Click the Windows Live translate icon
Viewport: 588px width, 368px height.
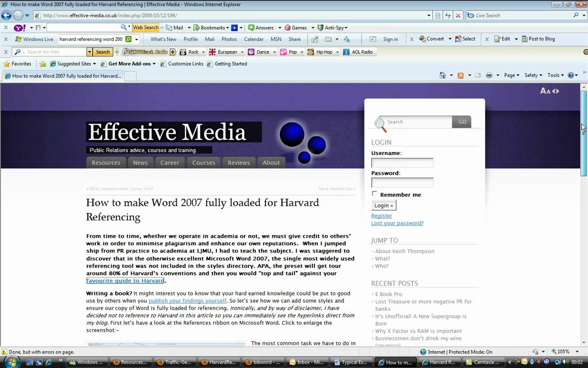pos(347,39)
